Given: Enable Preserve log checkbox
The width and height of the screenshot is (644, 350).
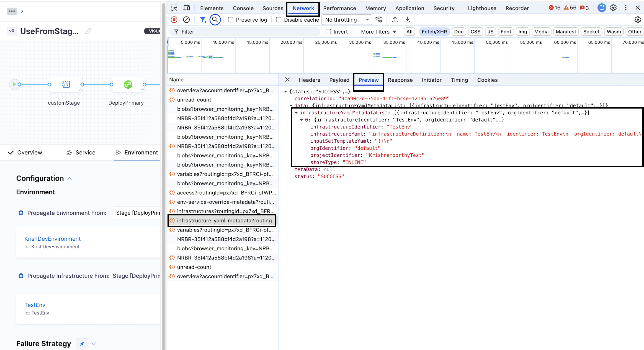Looking at the screenshot, I should [231, 20].
